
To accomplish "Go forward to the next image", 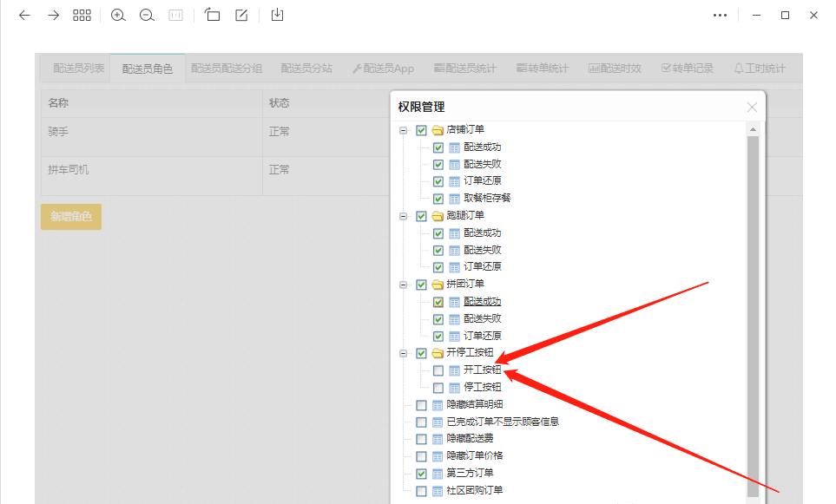I will [x=53, y=16].
